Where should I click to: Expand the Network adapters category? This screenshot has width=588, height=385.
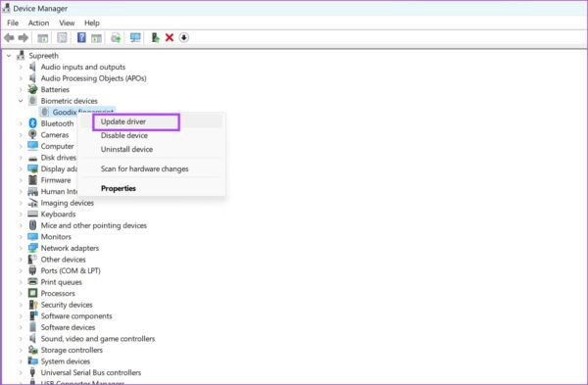(x=21, y=248)
